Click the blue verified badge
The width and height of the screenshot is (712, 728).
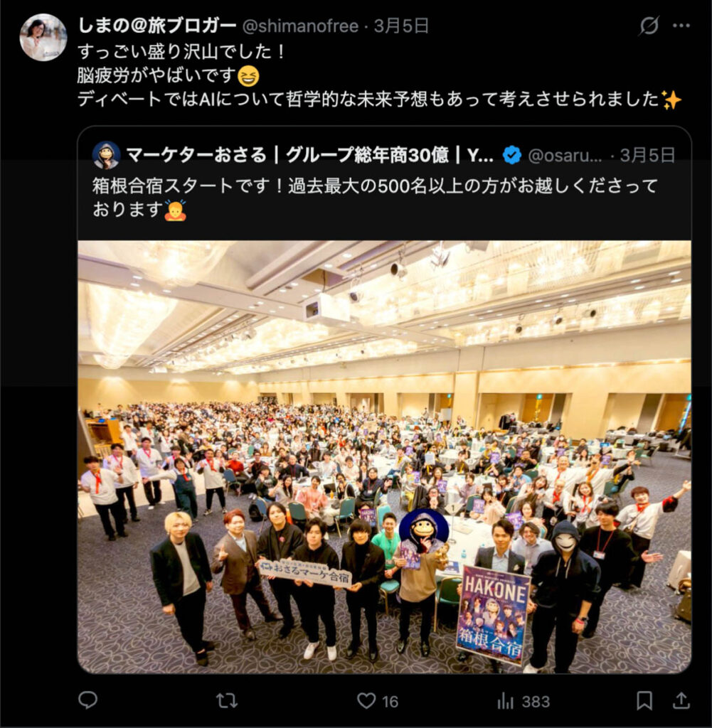click(x=512, y=155)
